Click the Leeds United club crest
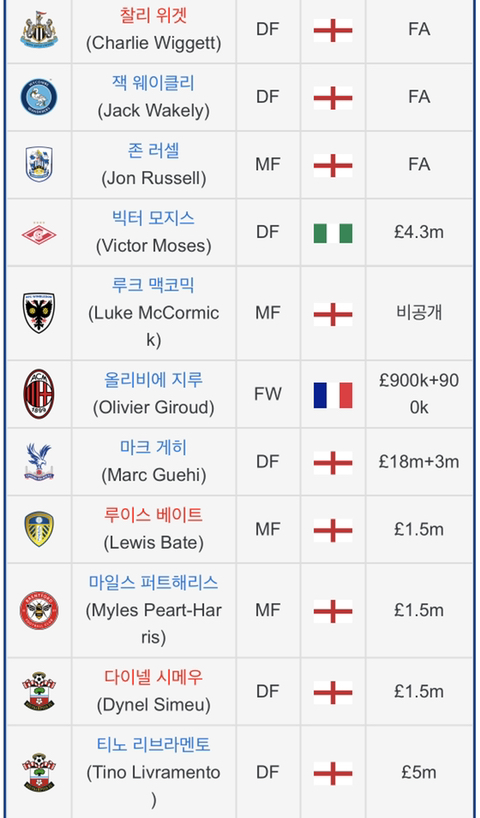The image size is (480, 818). tap(39, 529)
